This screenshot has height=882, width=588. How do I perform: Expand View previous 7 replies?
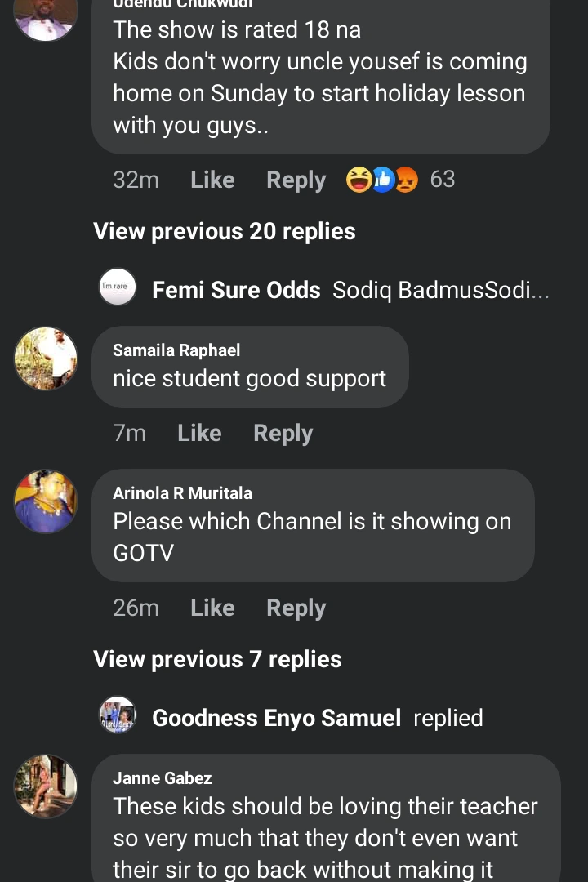pyautogui.click(x=217, y=659)
